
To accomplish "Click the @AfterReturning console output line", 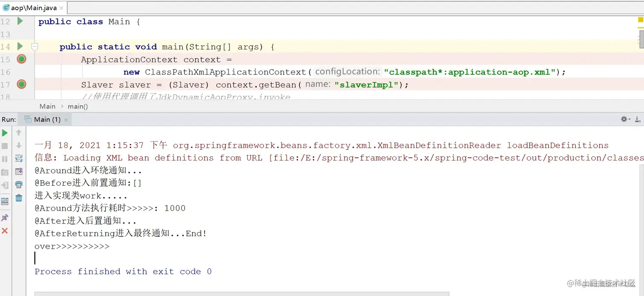I will (x=121, y=233).
